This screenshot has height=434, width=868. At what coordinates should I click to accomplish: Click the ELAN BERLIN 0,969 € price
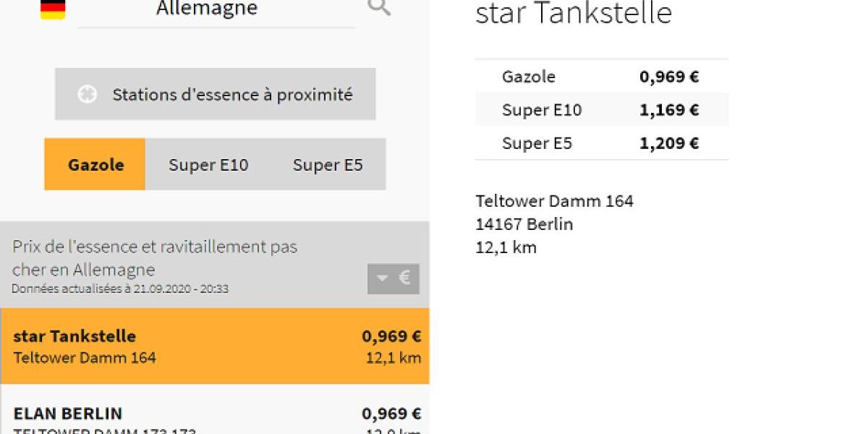(x=391, y=414)
